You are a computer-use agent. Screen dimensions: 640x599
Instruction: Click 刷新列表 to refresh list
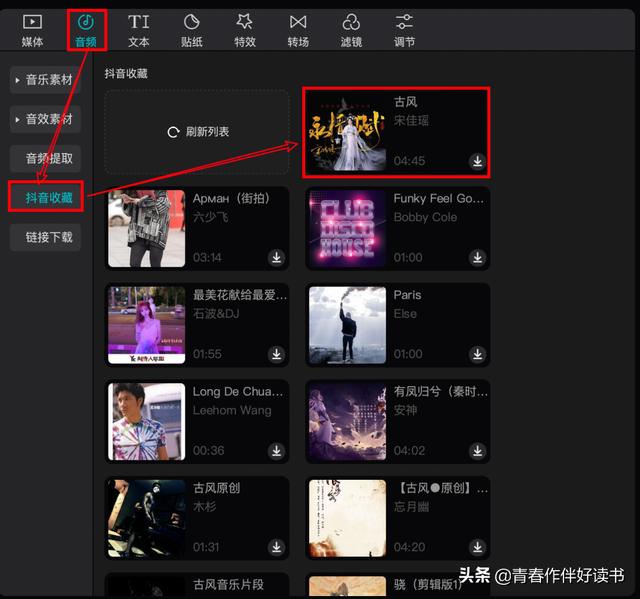198,132
